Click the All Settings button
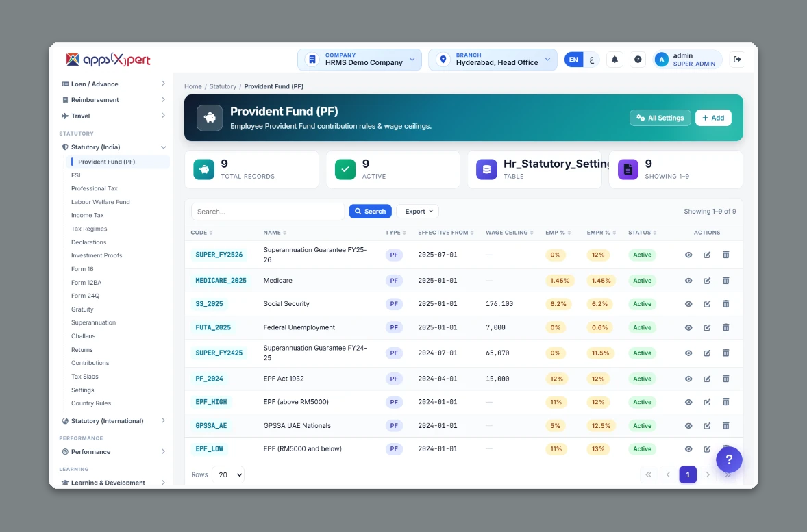 coord(660,118)
